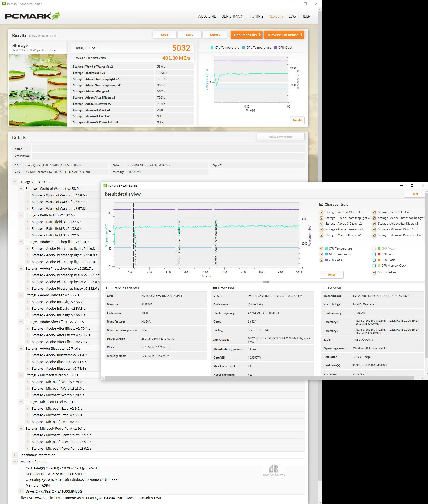Toggle Storage - Microsoft PowerPoint v2 checkbox
The width and height of the screenshot is (428, 504).
coord(374,235)
